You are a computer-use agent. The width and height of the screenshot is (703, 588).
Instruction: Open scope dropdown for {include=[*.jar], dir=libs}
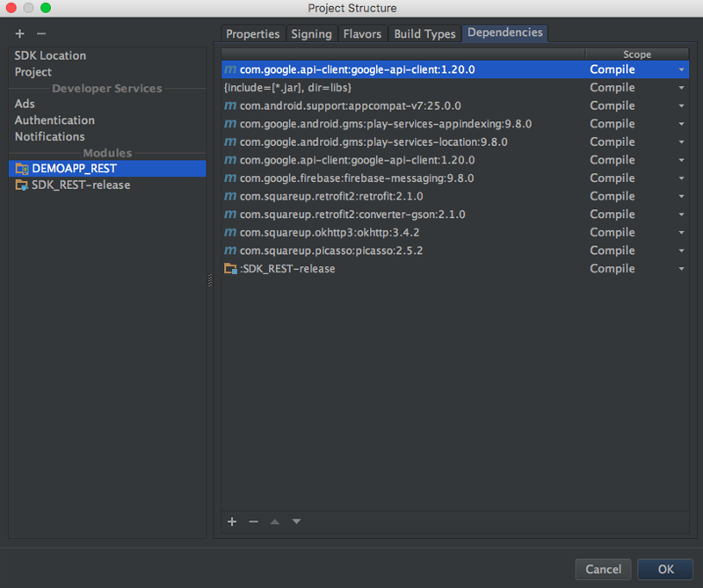point(682,88)
